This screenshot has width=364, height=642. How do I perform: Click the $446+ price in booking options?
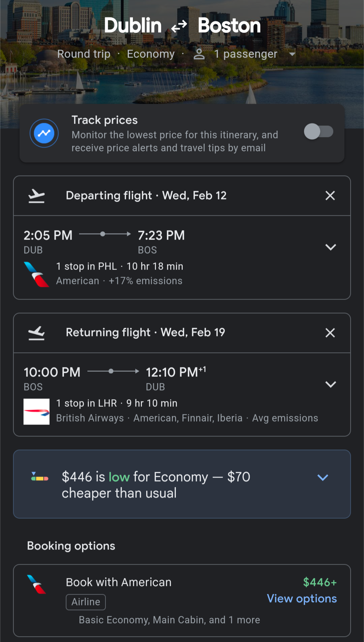click(320, 582)
